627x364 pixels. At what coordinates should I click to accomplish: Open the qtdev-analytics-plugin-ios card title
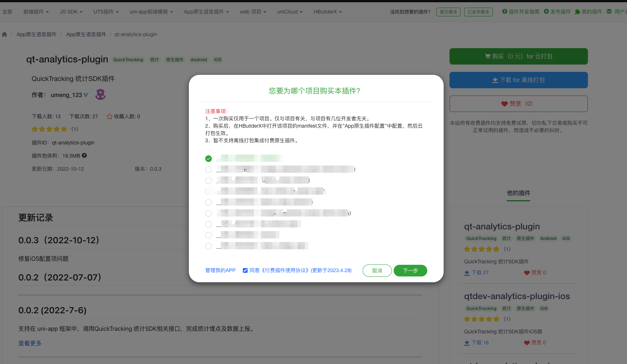click(x=517, y=296)
